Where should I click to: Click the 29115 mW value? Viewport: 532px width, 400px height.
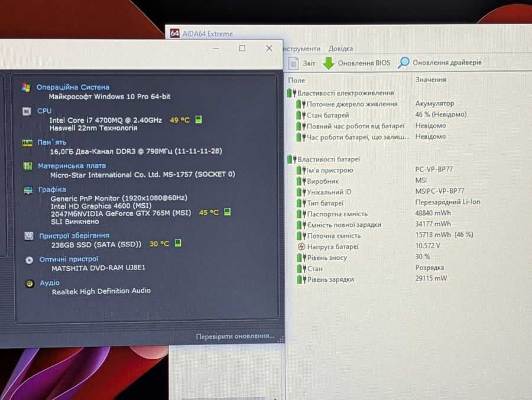[x=431, y=278]
